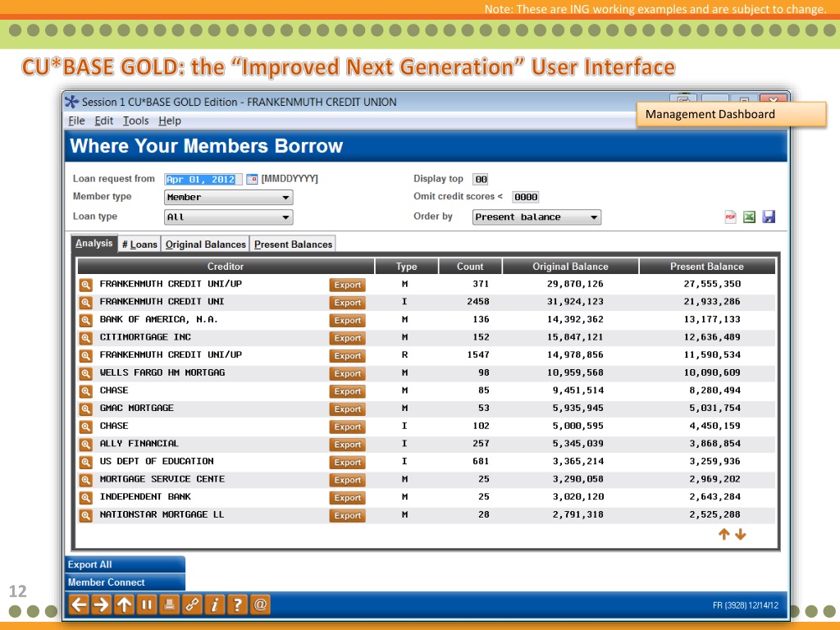Open the calendar date picker icon
This screenshot has width=840, height=630.
point(252,180)
